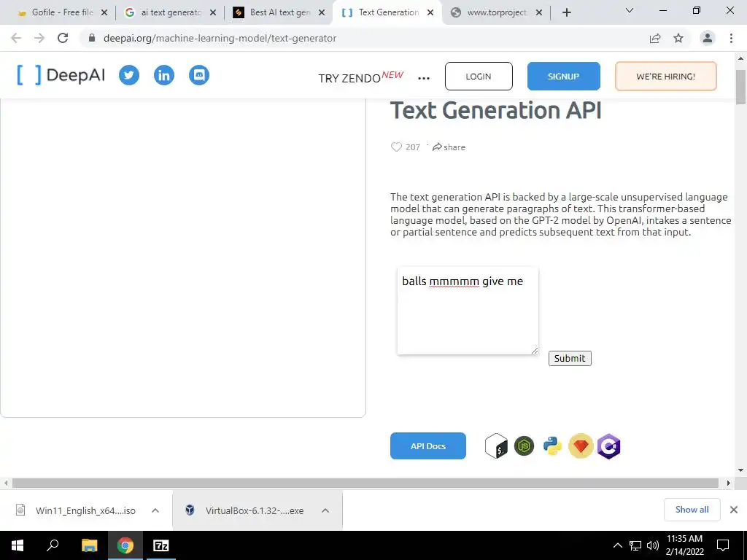The height and width of the screenshot is (560, 747).
Task: Select the Python code example icon
Action: pos(552,446)
